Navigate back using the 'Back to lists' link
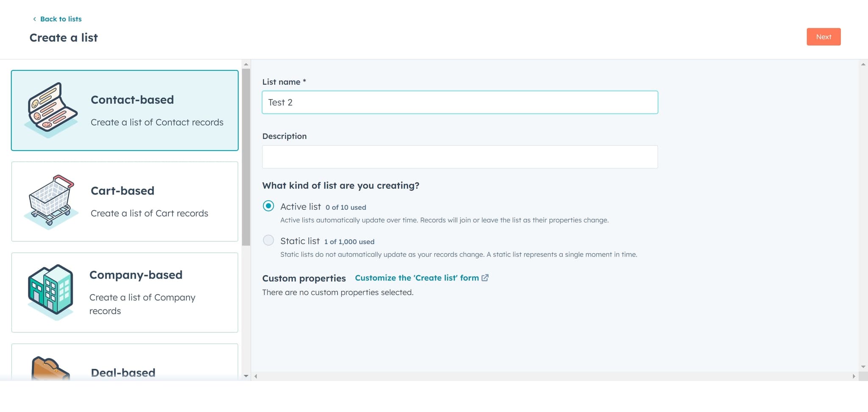The height and width of the screenshot is (412, 868). click(x=61, y=19)
